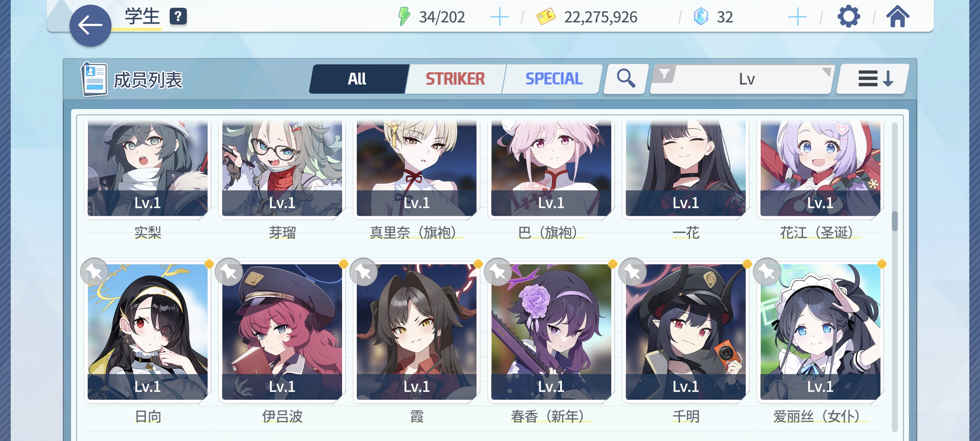The height and width of the screenshot is (441, 980).
Task: Open the help question mark icon
Action: point(178,16)
